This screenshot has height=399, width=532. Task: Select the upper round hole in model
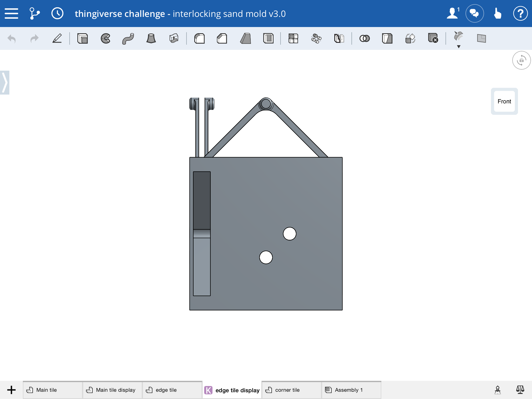[290, 234]
